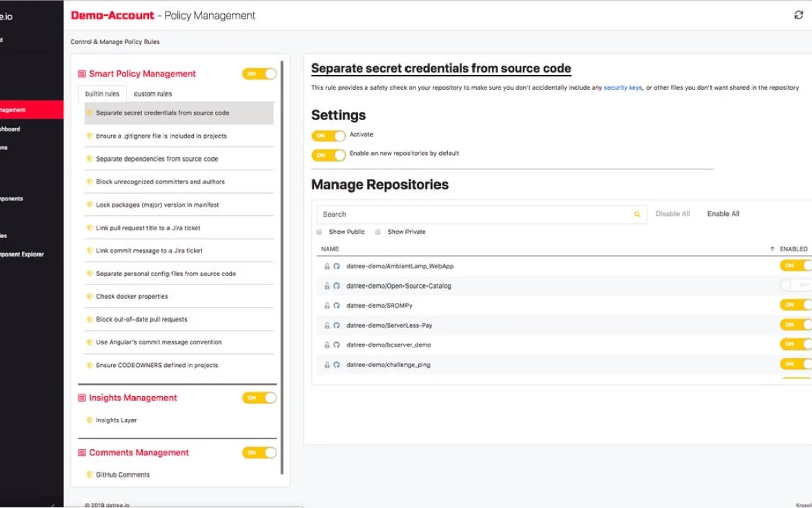Screen dimensions: 812x508
Task: Turn off the Insights Management switch
Action: tap(259, 398)
